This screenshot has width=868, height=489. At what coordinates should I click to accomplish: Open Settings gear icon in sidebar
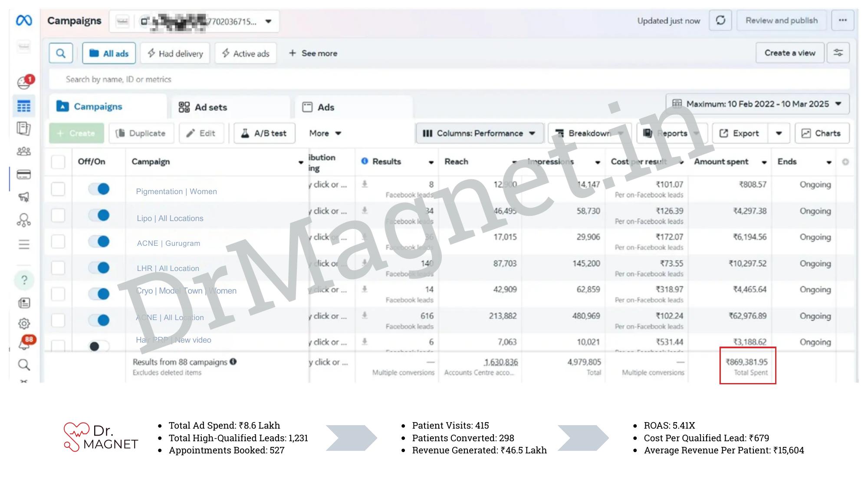(24, 324)
